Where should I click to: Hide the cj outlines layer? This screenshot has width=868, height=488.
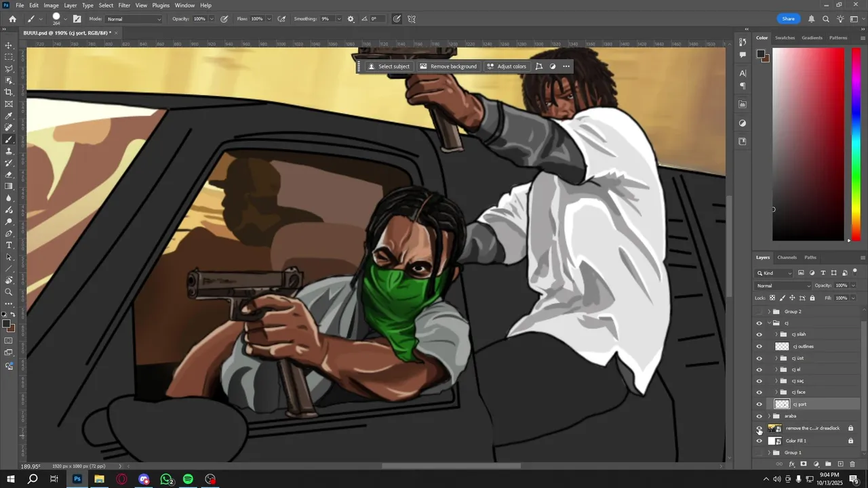coord(759,346)
